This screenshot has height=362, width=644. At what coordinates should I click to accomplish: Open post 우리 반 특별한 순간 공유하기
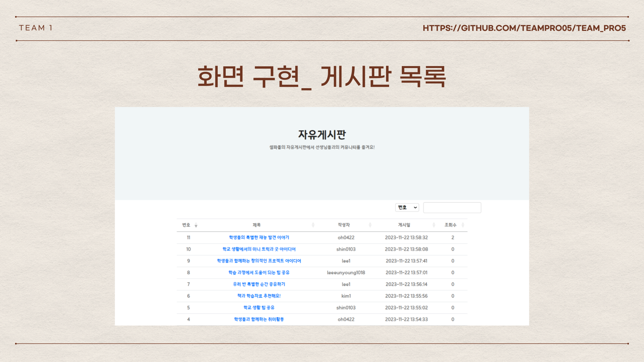pyautogui.click(x=259, y=284)
